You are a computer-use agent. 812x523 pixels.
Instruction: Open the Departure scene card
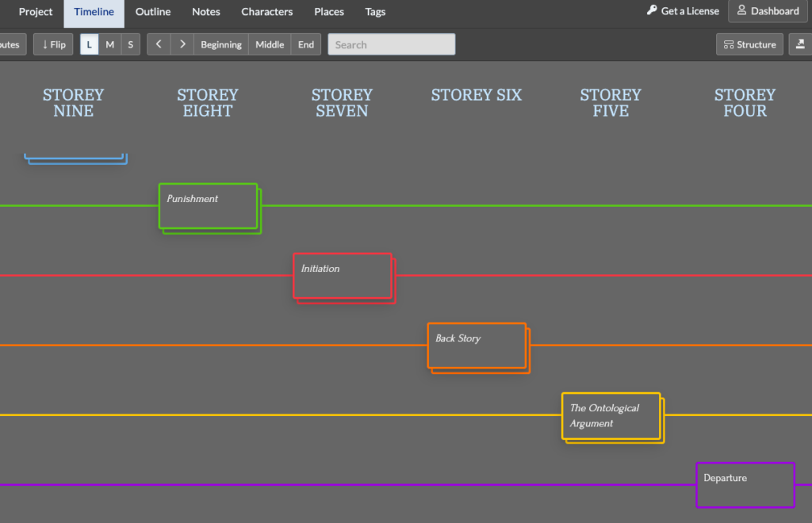[x=745, y=485]
